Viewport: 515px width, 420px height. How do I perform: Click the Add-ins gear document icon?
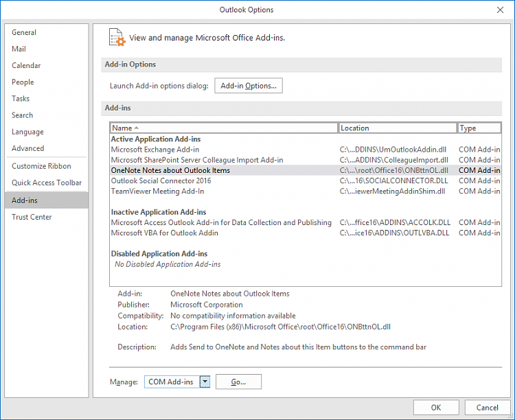click(x=117, y=38)
